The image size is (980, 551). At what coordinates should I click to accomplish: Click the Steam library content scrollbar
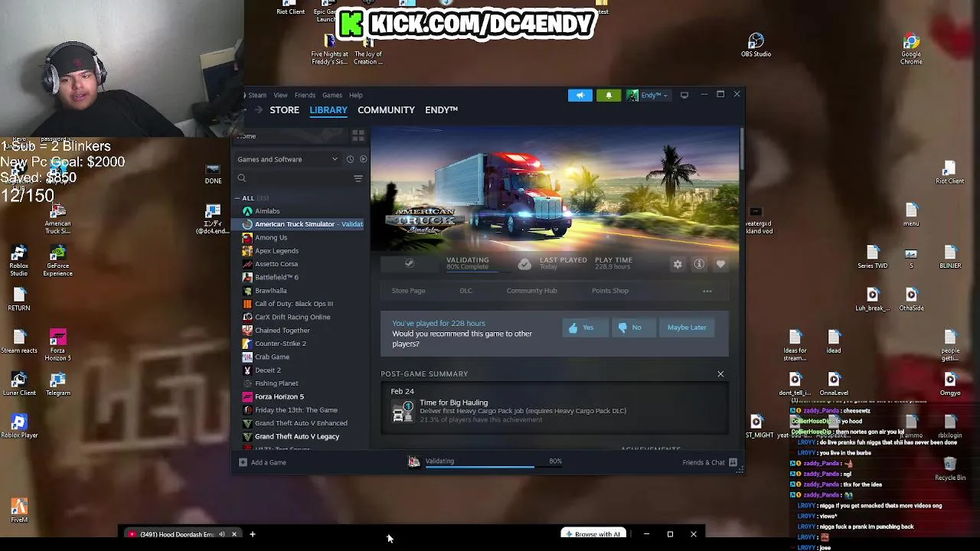(x=742, y=149)
